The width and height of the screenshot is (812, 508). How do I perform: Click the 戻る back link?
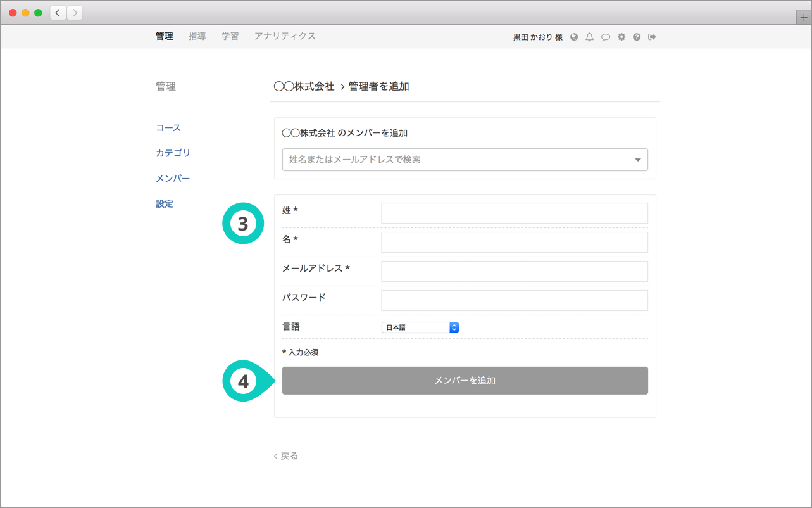pyautogui.click(x=286, y=456)
